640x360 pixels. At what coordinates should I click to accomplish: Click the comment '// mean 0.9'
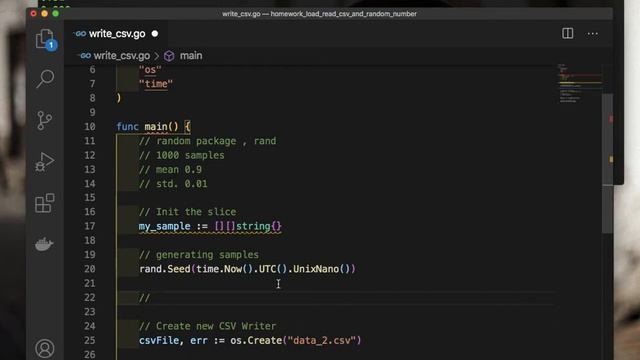point(170,170)
